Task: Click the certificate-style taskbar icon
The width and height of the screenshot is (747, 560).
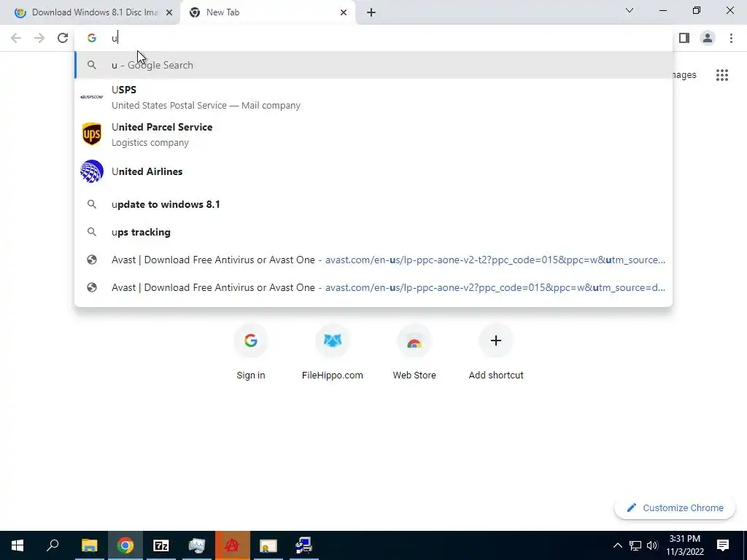Action: pos(268,545)
